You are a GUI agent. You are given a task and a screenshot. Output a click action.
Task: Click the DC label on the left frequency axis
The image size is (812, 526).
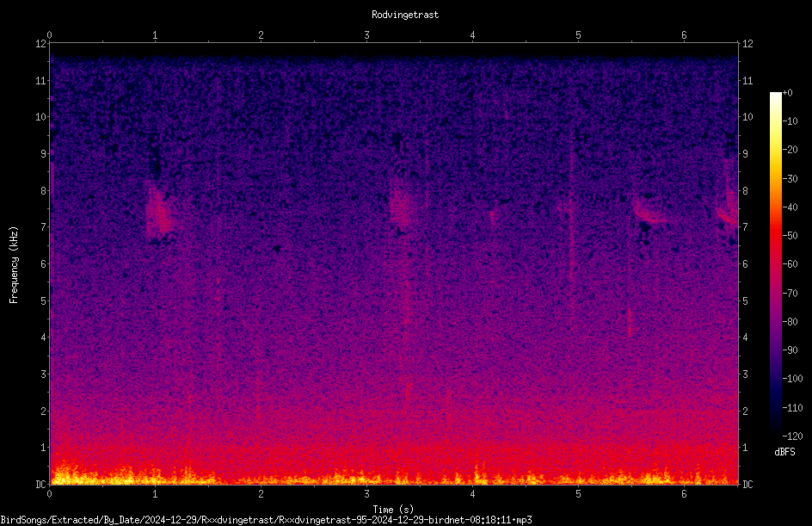pos(40,484)
